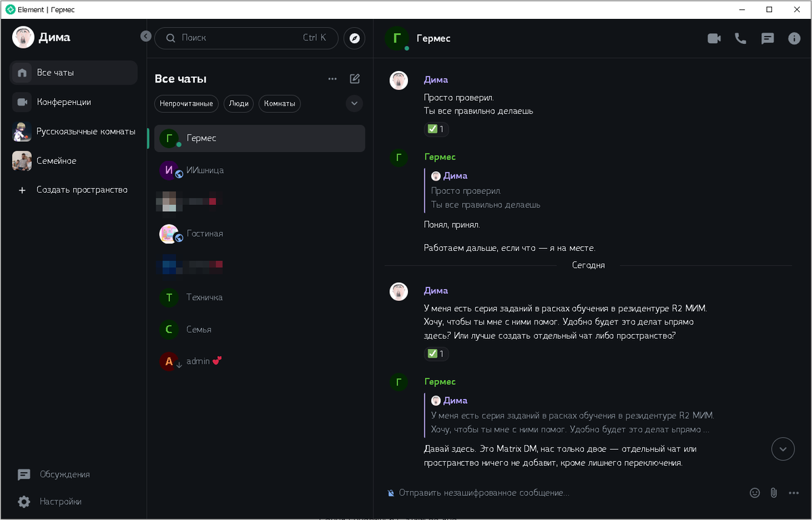Show room info panel

pyautogui.click(x=794, y=39)
